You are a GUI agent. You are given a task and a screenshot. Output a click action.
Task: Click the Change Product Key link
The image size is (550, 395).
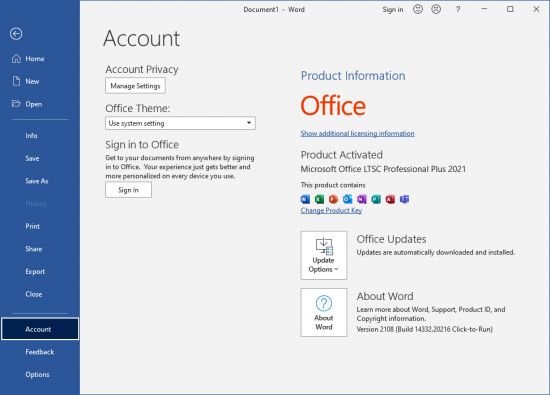click(331, 210)
